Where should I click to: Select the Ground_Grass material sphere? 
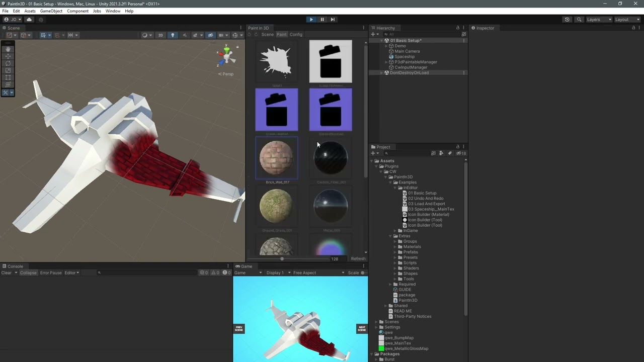(x=277, y=206)
